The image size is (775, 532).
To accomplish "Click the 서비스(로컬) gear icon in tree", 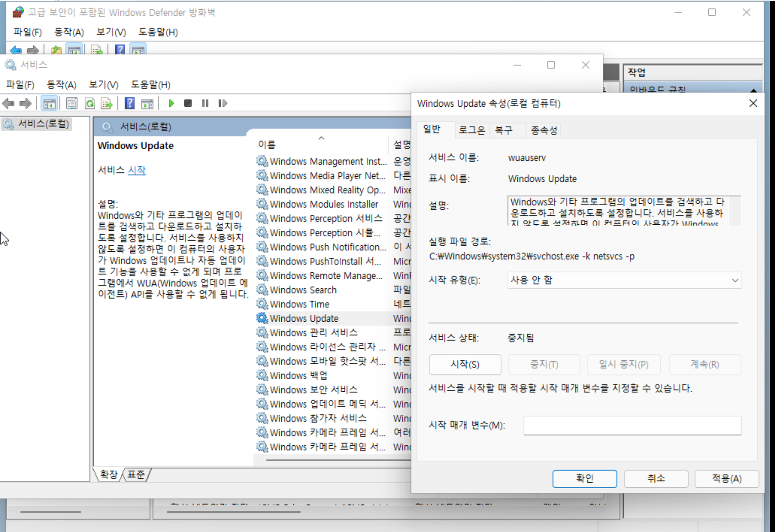I will (x=8, y=124).
